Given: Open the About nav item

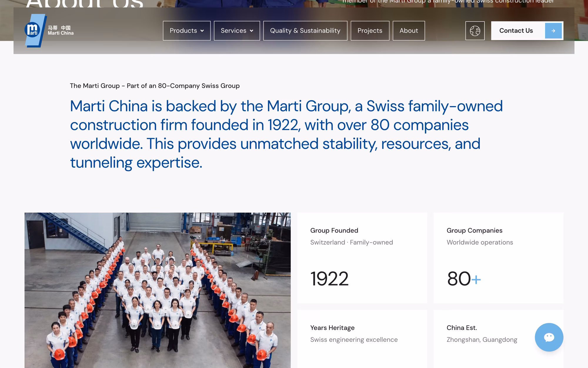Looking at the screenshot, I should [409, 31].
